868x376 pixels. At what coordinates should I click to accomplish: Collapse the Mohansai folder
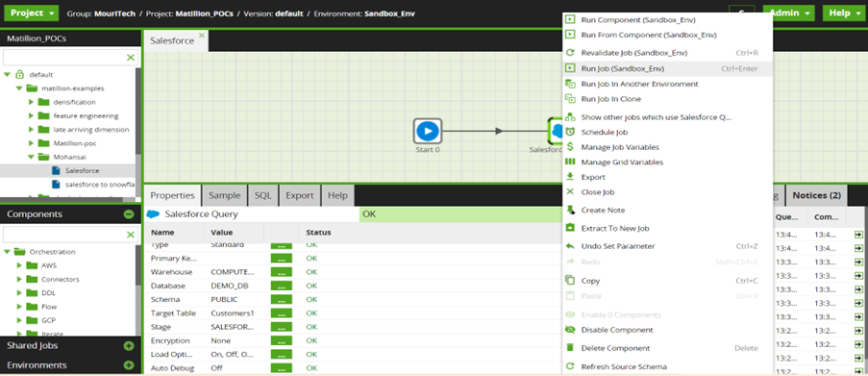[x=32, y=157]
